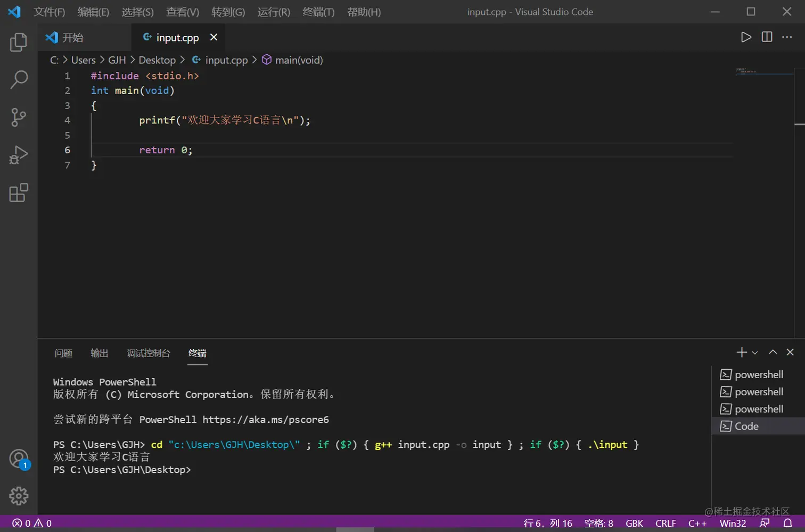Click the GJH breadcrumb segment

(117, 60)
